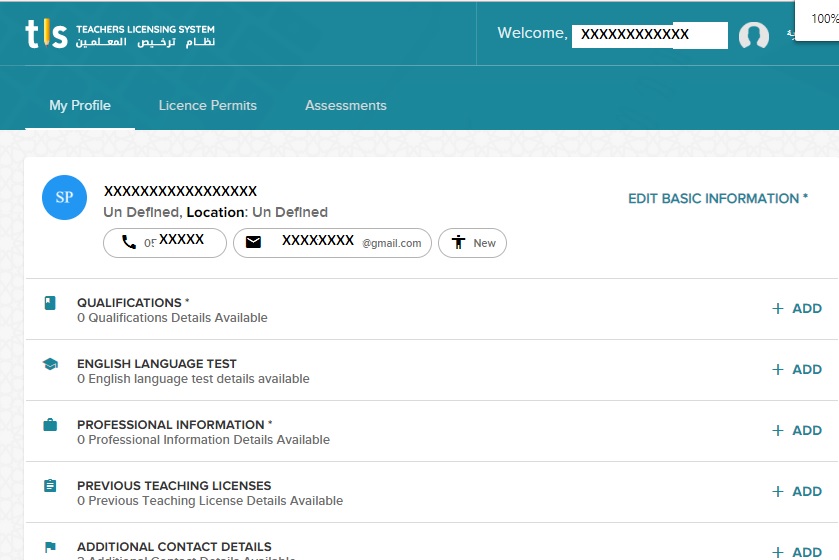Click the Welcome greeting text
The height and width of the screenshot is (560, 839).
(x=532, y=33)
